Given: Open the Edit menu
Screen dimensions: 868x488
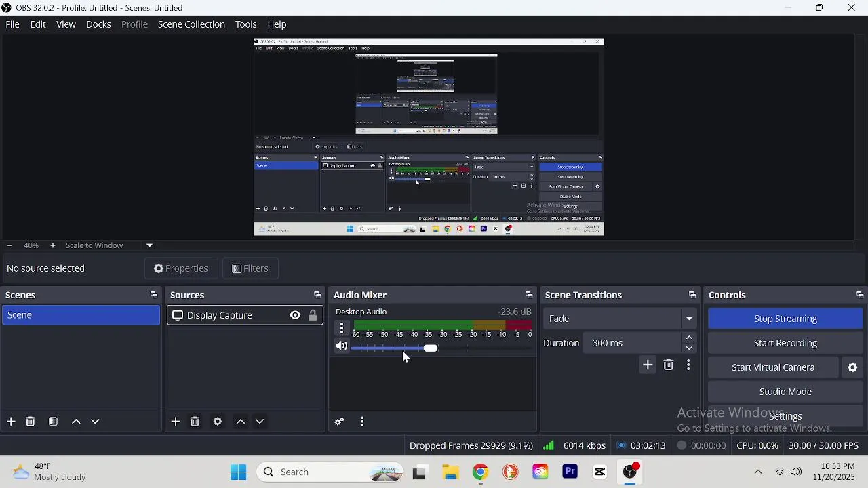Looking at the screenshot, I should click(x=38, y=24).
